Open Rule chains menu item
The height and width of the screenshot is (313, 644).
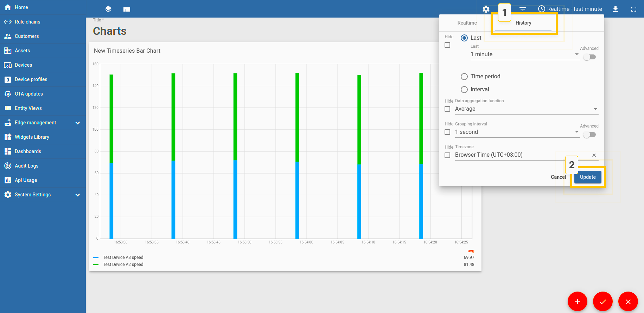(x=43, y=22)
